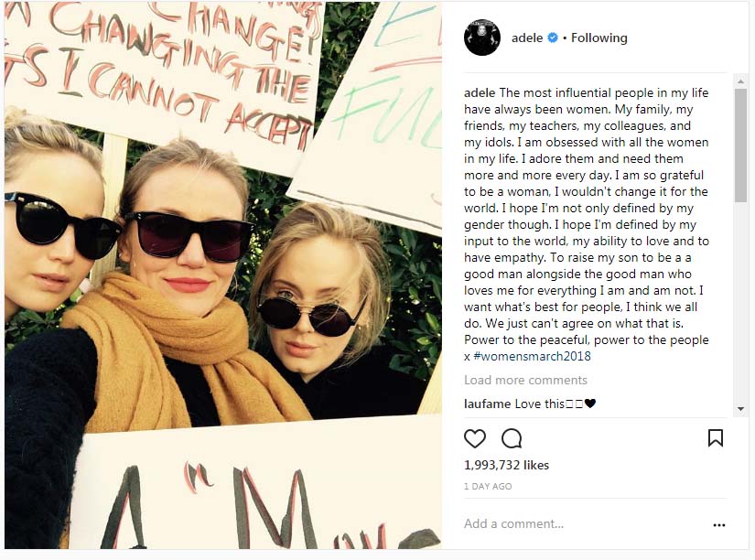Image resolution: width=755 pixels, height=560 pixels.
Task: Open the #womensmarch2018 hashtag link
Action: coord(532,356)
